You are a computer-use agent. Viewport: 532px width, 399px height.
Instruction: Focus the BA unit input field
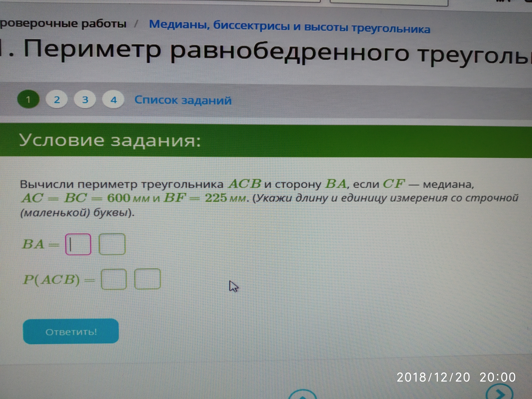coord(112,244)
